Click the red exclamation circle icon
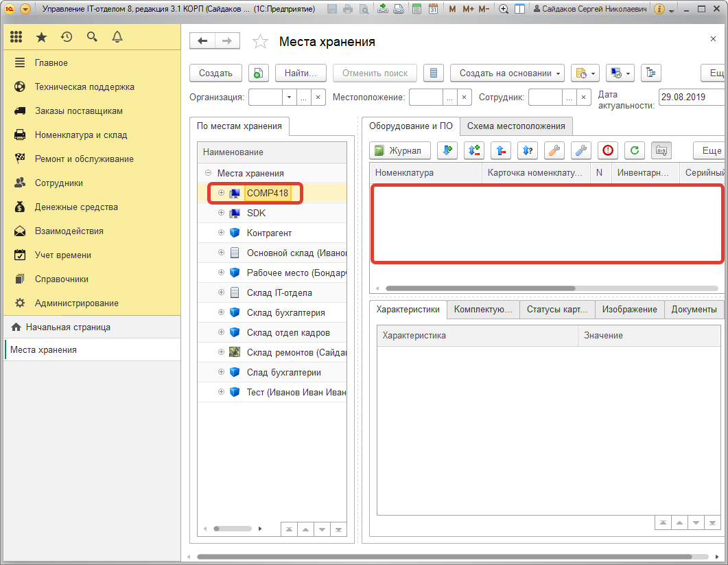Viewport: 728px width, 565px height. (608, 150)
